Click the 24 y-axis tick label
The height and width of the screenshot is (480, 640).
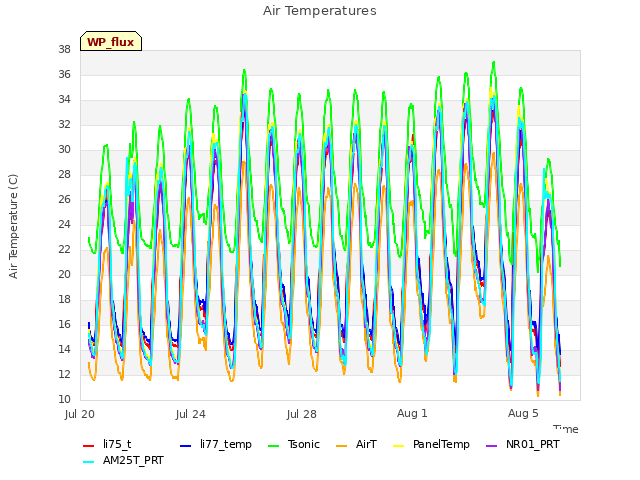tap(64, 224)
